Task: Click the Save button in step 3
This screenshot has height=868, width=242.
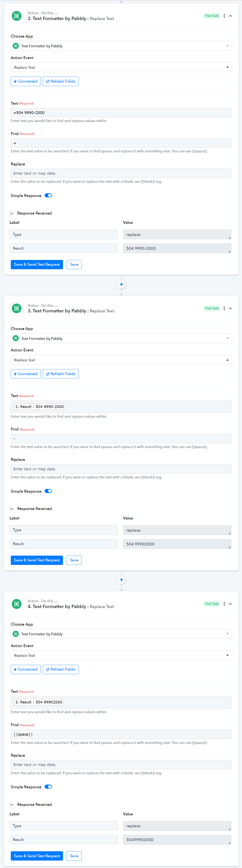Action: pyautogui.click(x=74, y=560)
